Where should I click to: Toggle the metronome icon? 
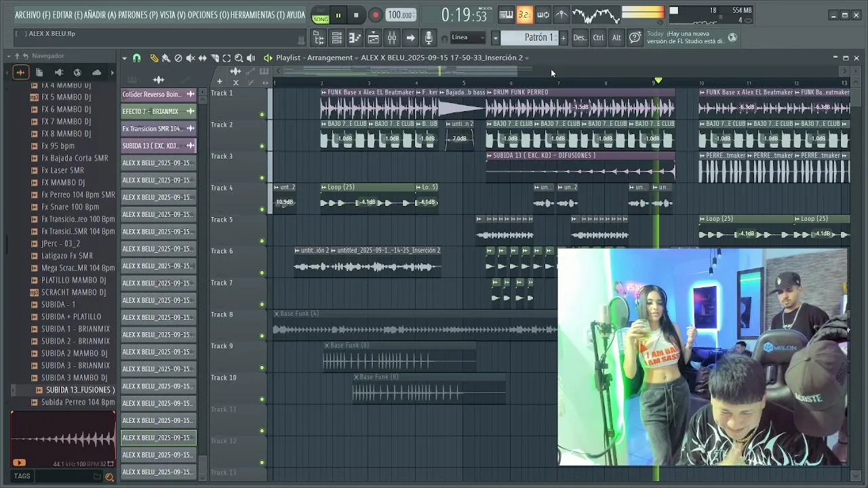click(x=561, y=15)
